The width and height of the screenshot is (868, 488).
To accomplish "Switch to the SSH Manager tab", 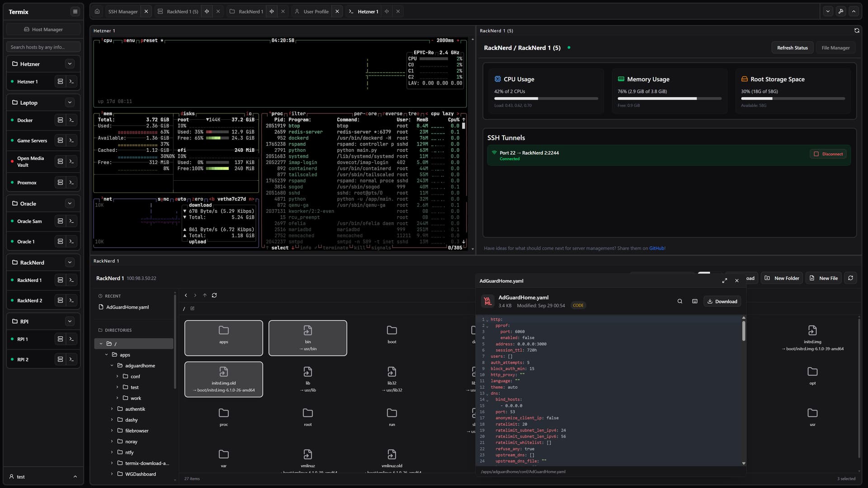I will coord(123,11).
